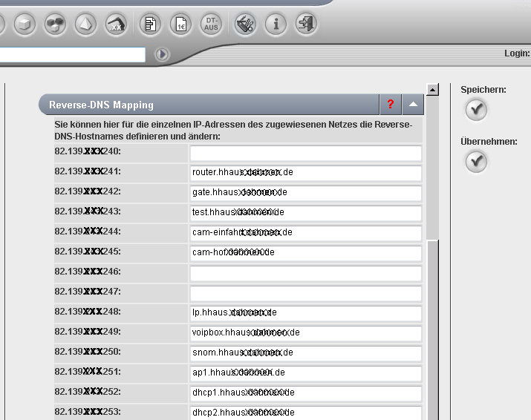Viewport: 531px width, 420px height.
Task: Open the .xx domain toolbar icon
Action: tap(117, 24)
